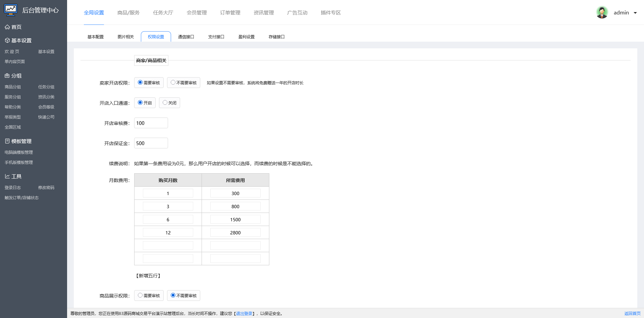Switch to the 基本配置 tab
The image size is (644, 318).
coord(96,37)
